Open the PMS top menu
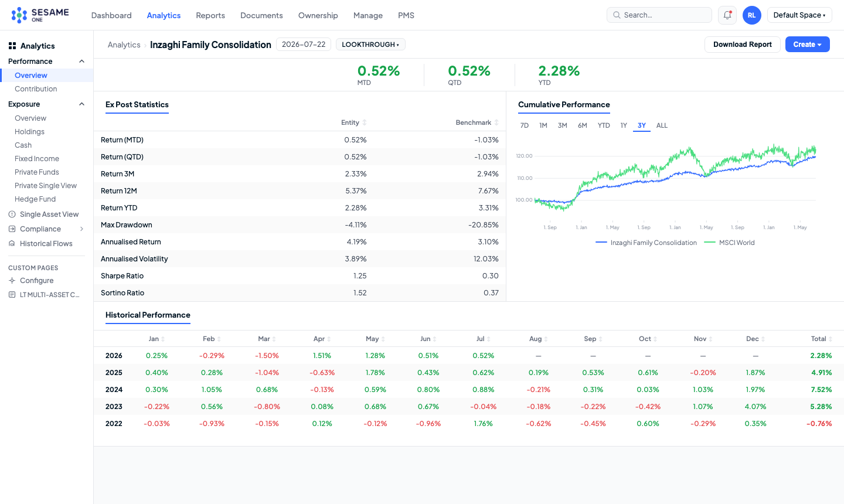The width and height of the screenshot is (844, 504). pos(406,15)
